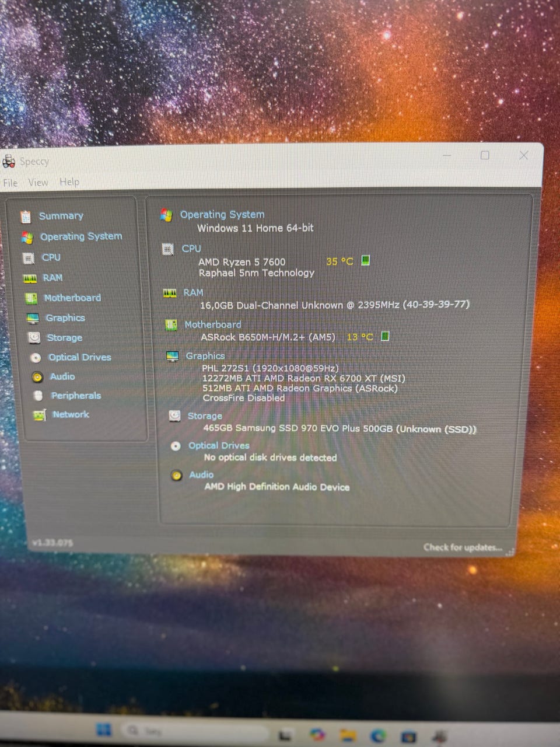This screenshot has width=560, height=747.
Task: Open the Summary section in sidebar
Action: click(x=61, y=216)
